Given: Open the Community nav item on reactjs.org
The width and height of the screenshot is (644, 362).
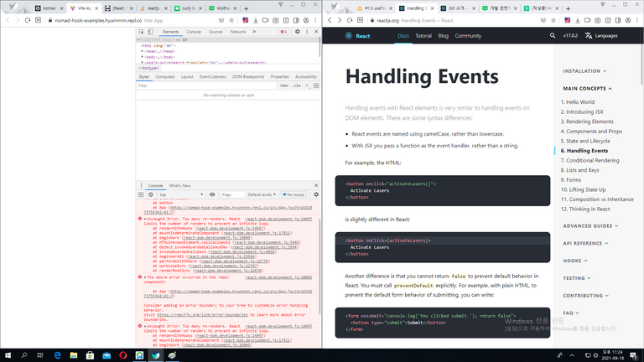Looking at the screenshot, I should [x=468, y=36].
